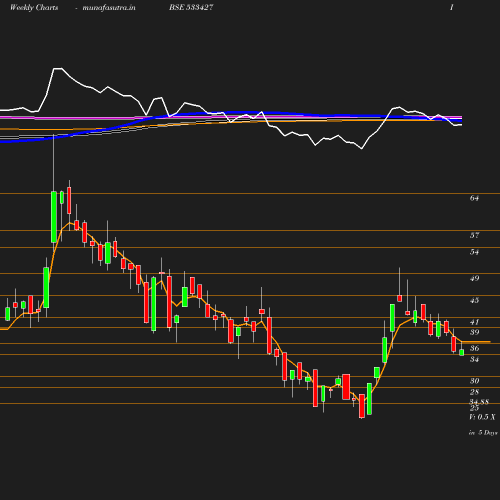Click the last green candlestick at chart end
This screenshot has height=500, width=500.
tap(462, 352)
